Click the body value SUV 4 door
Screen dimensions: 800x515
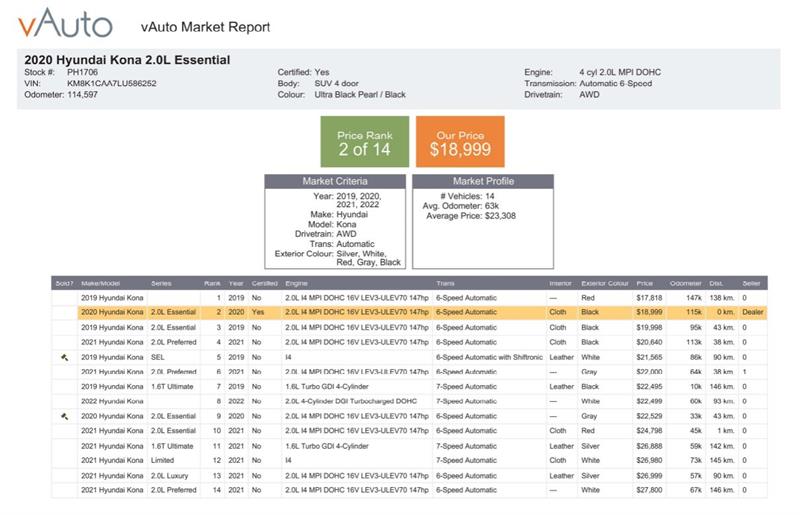336,83
